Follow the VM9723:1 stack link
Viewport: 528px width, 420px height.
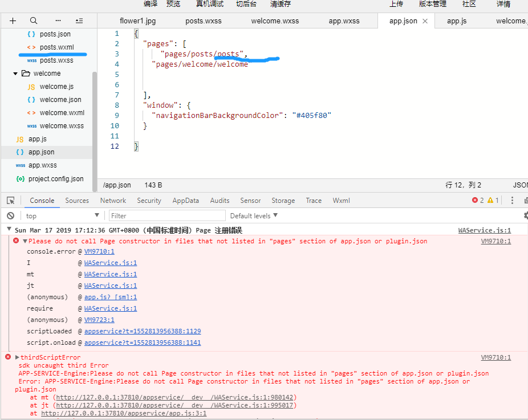coord(99,320)
